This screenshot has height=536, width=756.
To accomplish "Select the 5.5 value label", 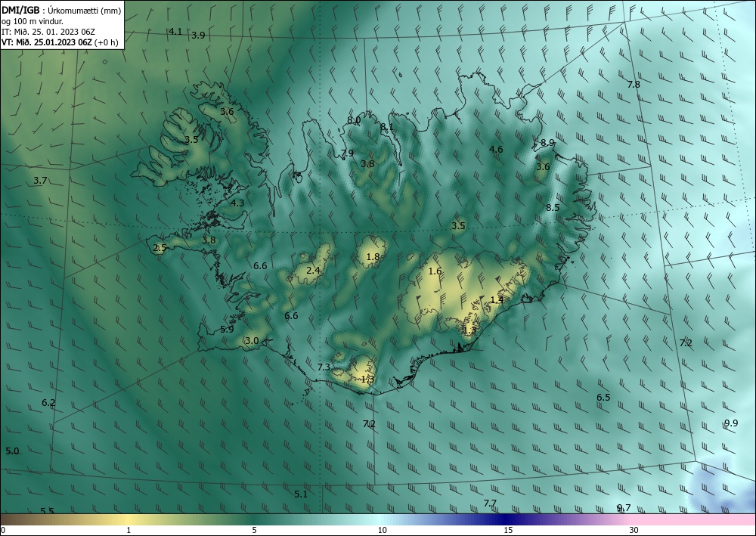I will tap(47, 511).
